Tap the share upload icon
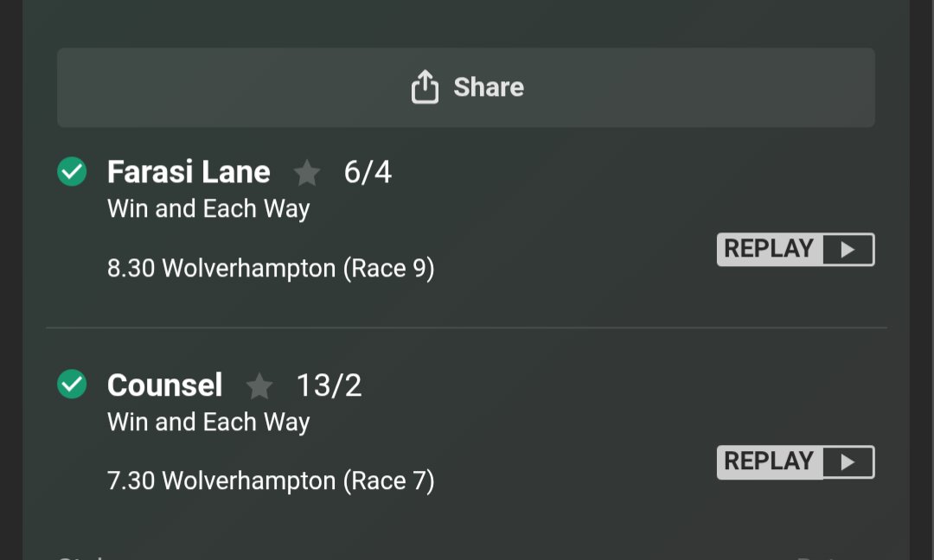The height and width of the screenshot is (560, 934). click(425, 87)
